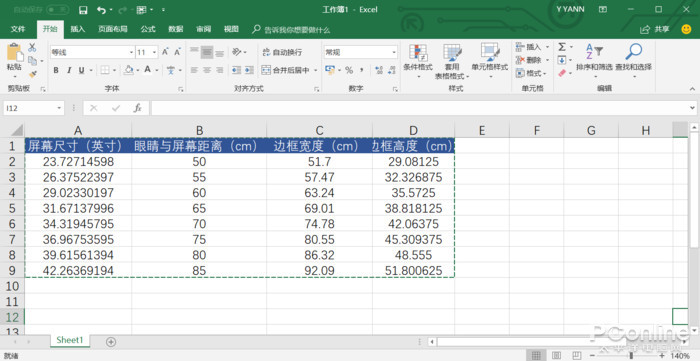Expand the Name Box dropdown arrow
The width and height of the screenshot is (700, 361).
[x=59, y=108]
